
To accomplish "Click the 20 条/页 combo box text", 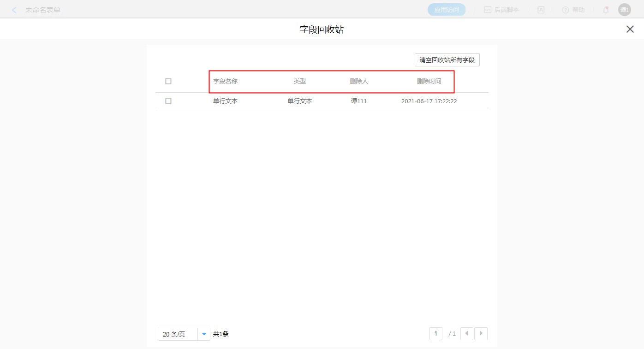I will pos(178,334).
